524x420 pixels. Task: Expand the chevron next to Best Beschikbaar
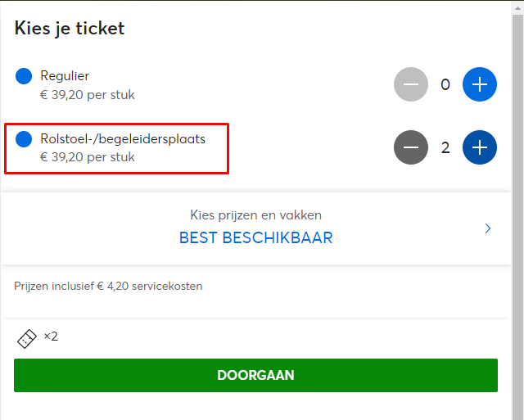pyautogui.click(x=488, y=228)
